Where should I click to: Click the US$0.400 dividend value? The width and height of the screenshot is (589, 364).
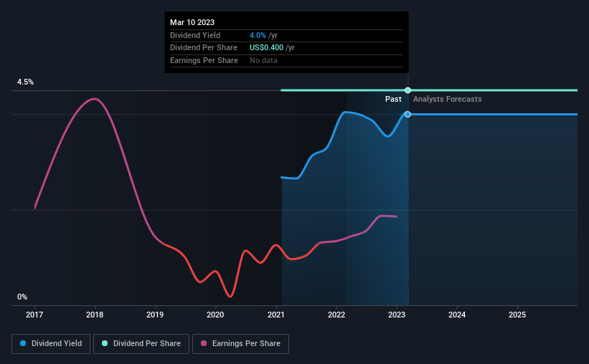click(266, 48)
